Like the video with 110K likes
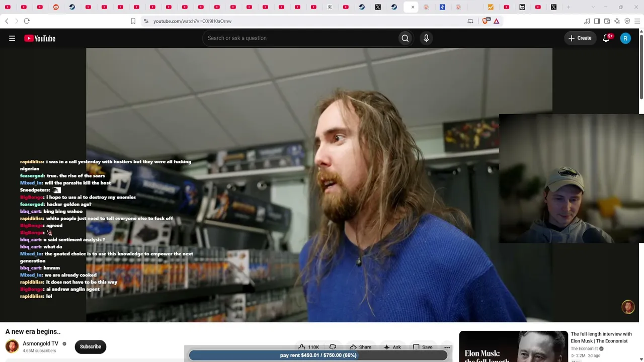The width and height of the screenshot is (644, 362). [x=308, y=347]
